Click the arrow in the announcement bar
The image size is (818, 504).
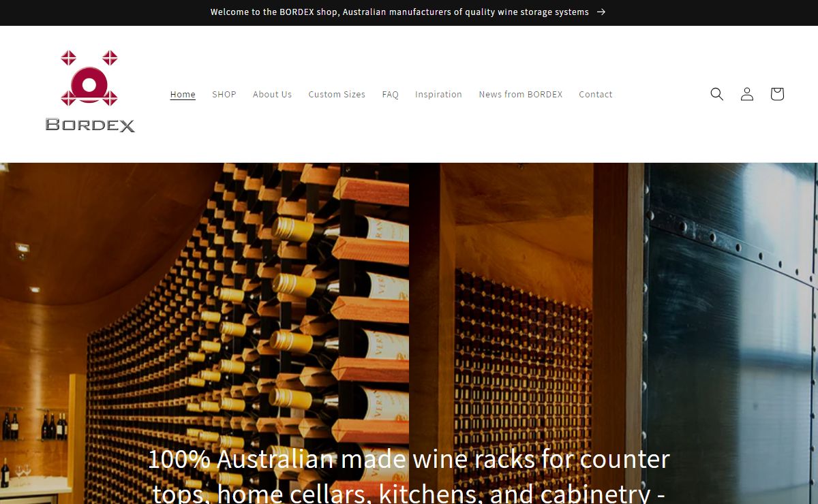pos(601,12)
